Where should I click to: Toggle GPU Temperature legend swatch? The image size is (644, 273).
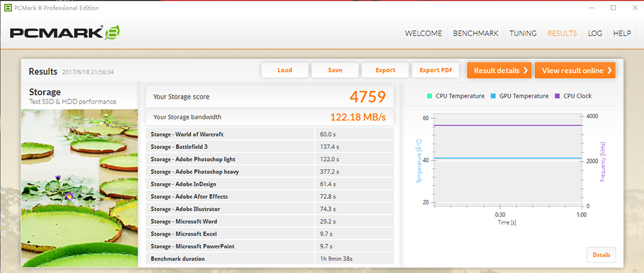point(493,96)
